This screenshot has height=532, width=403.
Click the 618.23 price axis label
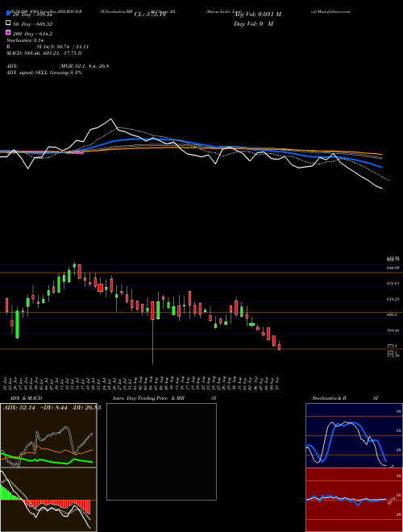pos(393,299)
